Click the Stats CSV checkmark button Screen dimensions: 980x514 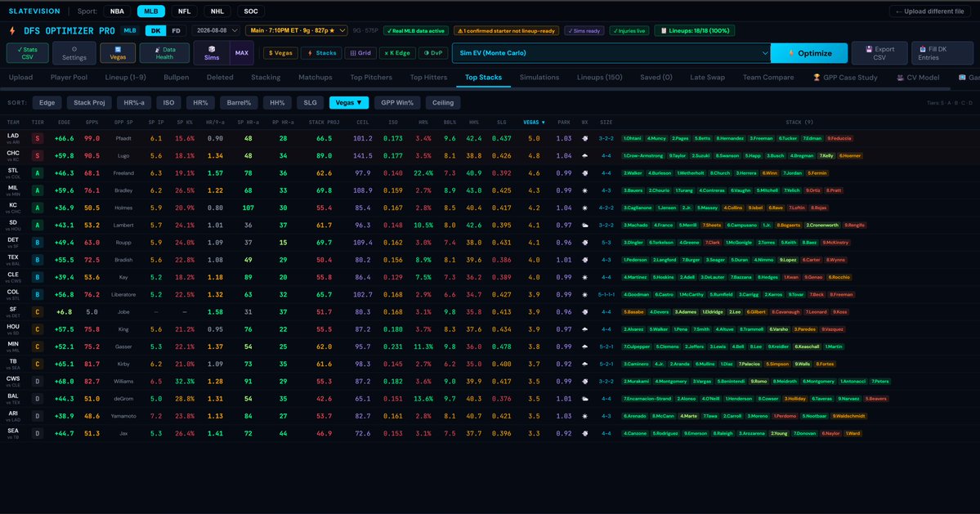pos(28,53)
